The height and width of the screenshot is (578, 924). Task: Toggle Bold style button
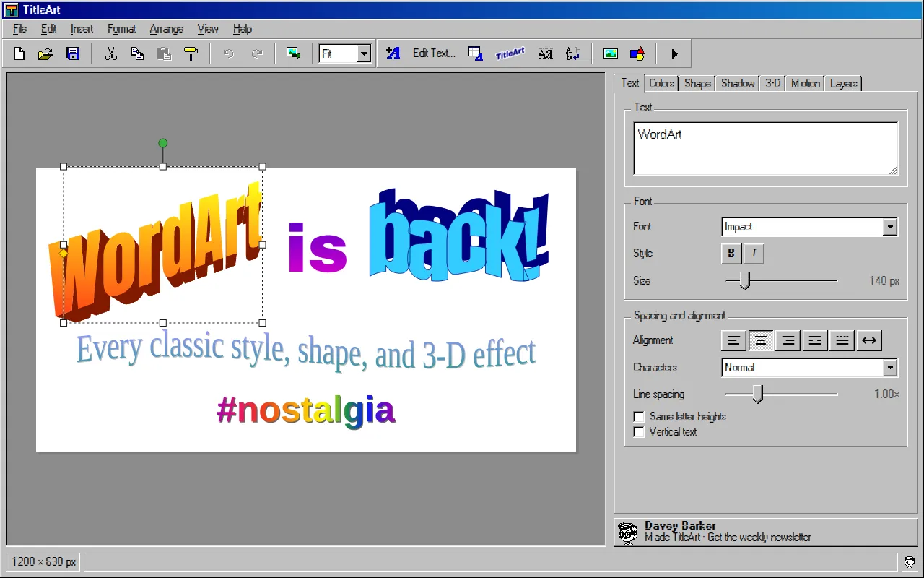pyautogui.click(x=731, y=254)
